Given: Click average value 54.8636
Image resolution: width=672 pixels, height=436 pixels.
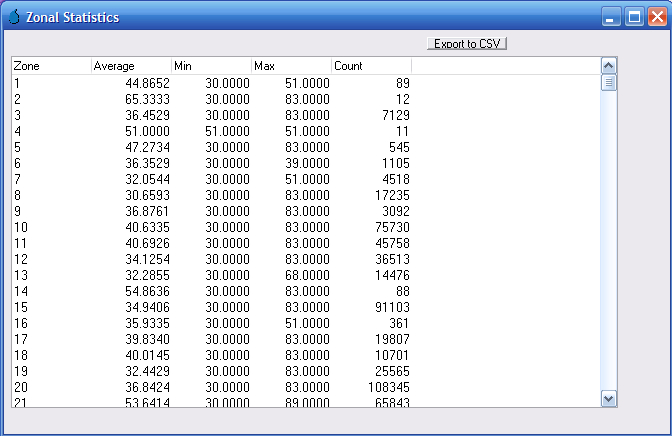Looking at the screenshot, I should [x=147, y=292].
